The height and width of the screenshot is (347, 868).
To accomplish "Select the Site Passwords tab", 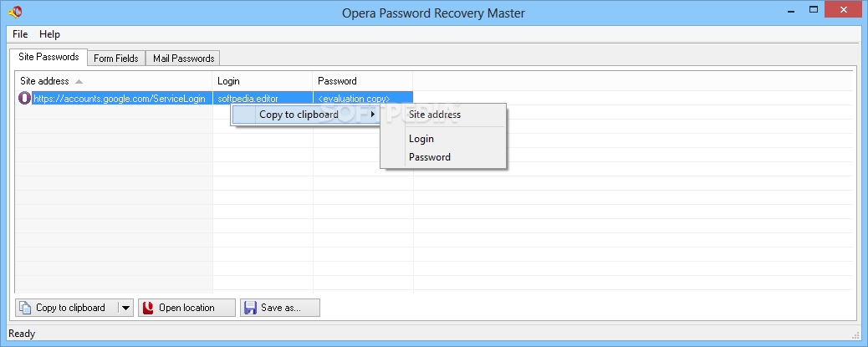I will coord(49,57).
